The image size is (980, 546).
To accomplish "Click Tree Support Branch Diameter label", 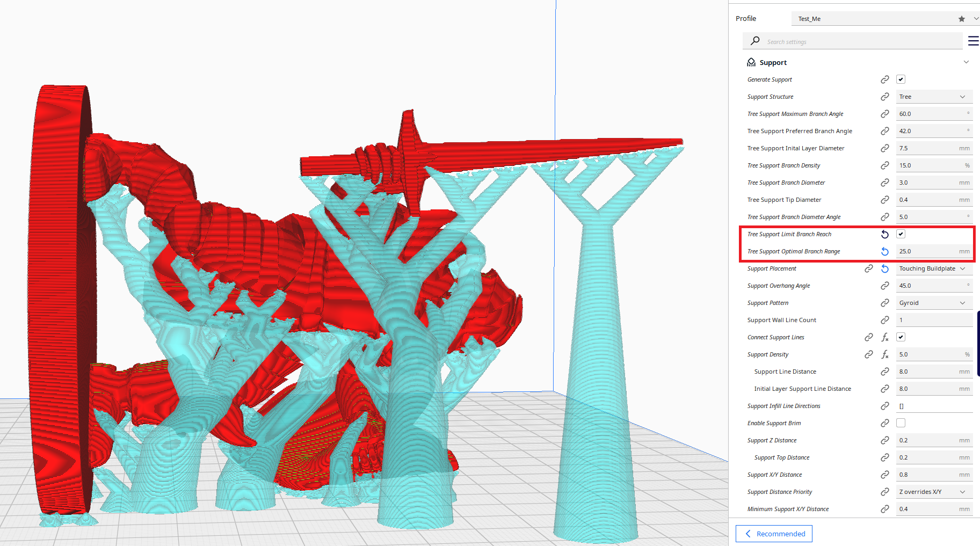I will click(x=786, y=183).
